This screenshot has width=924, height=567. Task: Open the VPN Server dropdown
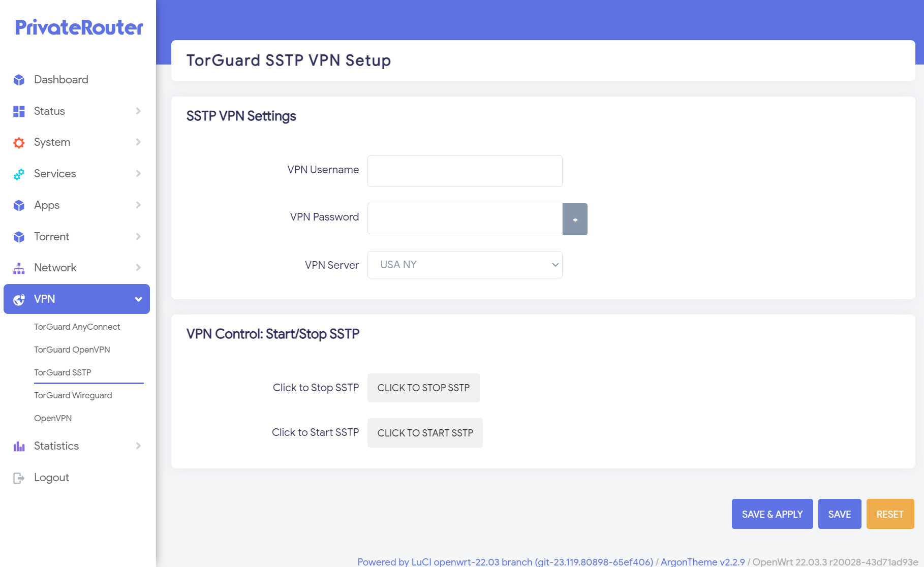point(465,264)
